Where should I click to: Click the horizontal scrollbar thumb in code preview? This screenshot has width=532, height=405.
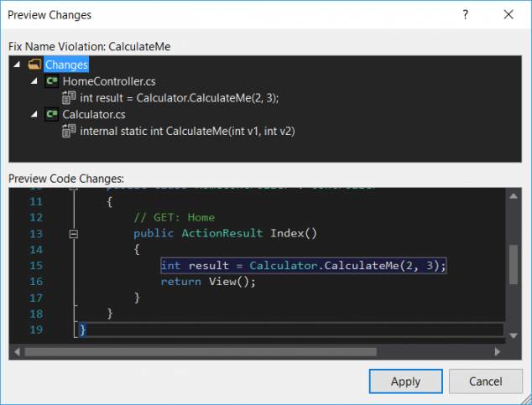click(x=201, y=352)
